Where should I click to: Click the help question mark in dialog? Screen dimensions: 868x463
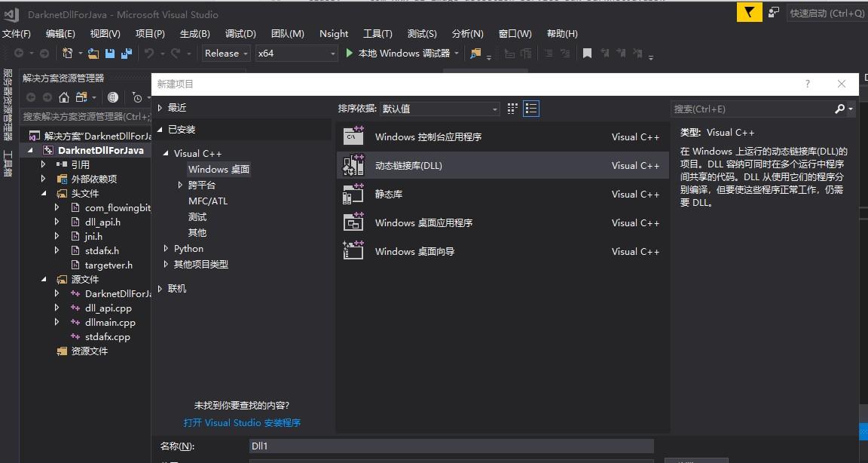click(x=808, y=84)
